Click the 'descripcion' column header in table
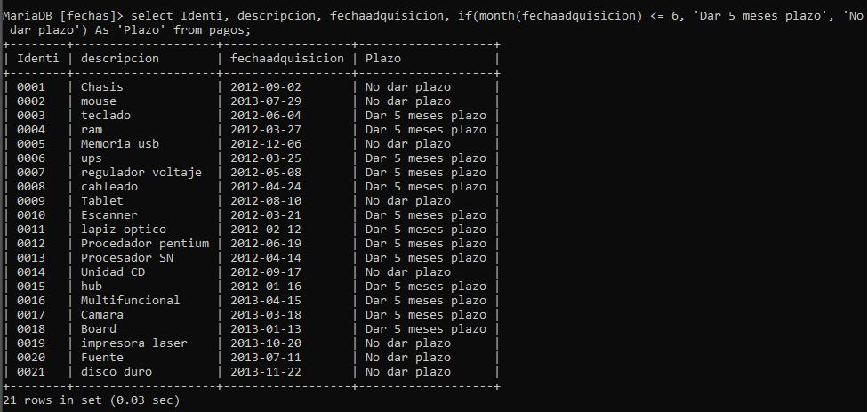The image size is (868, 412). point(120,59)
